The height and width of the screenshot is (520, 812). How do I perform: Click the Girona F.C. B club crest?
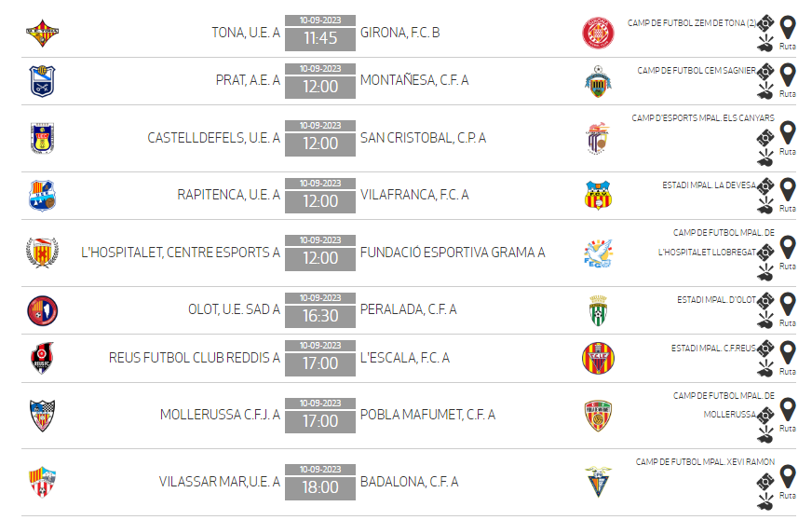coord(598,34)
